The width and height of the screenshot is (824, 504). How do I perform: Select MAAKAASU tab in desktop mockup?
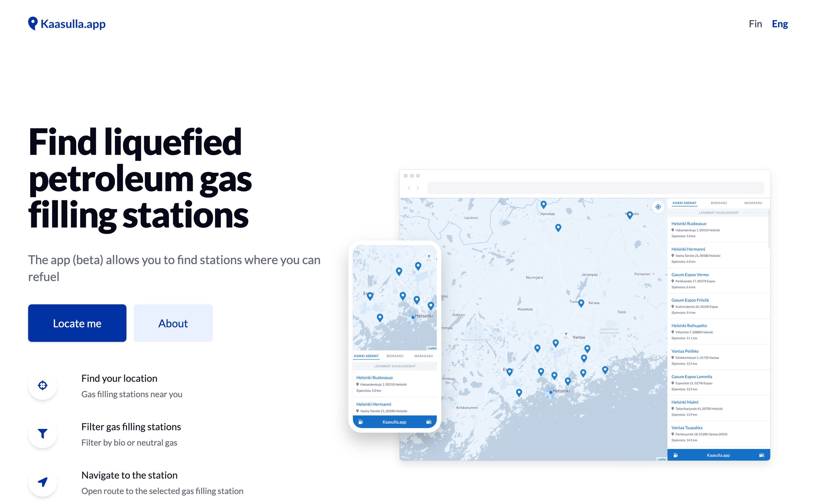click(x=753, y=203)
